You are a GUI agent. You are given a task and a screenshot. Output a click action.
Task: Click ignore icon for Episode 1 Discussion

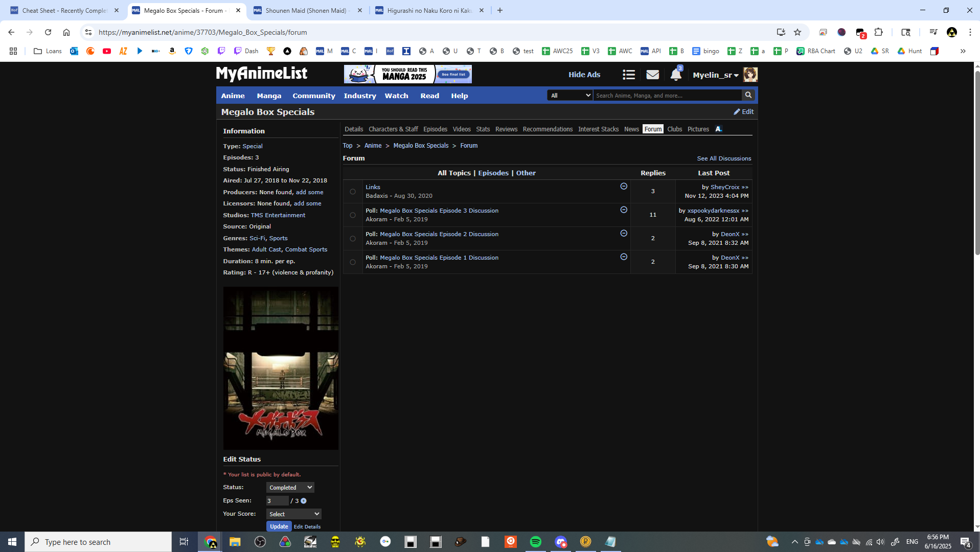pyautogui.click(x=624, y=257)
